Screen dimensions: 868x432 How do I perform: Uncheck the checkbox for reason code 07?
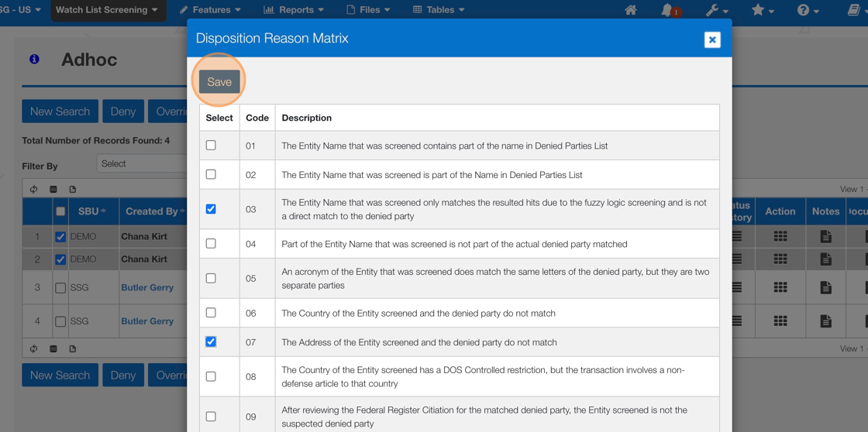[x=211, y=342]
